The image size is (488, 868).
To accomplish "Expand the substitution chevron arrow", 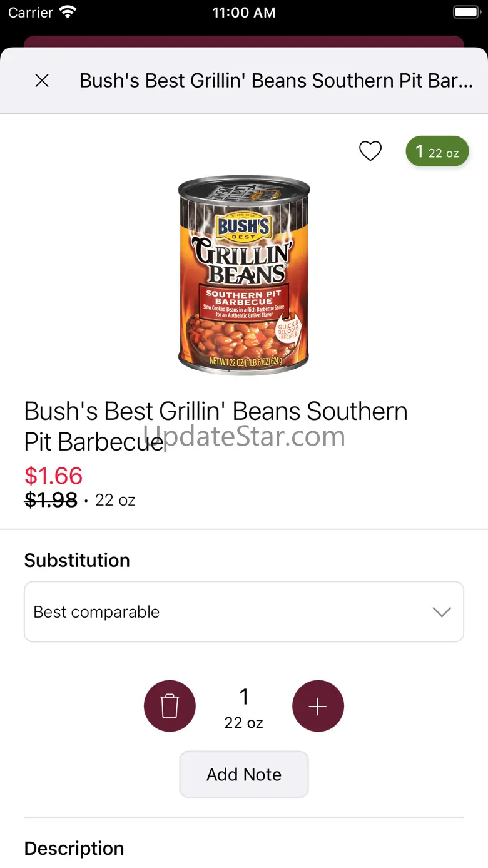I will (442, 612).
